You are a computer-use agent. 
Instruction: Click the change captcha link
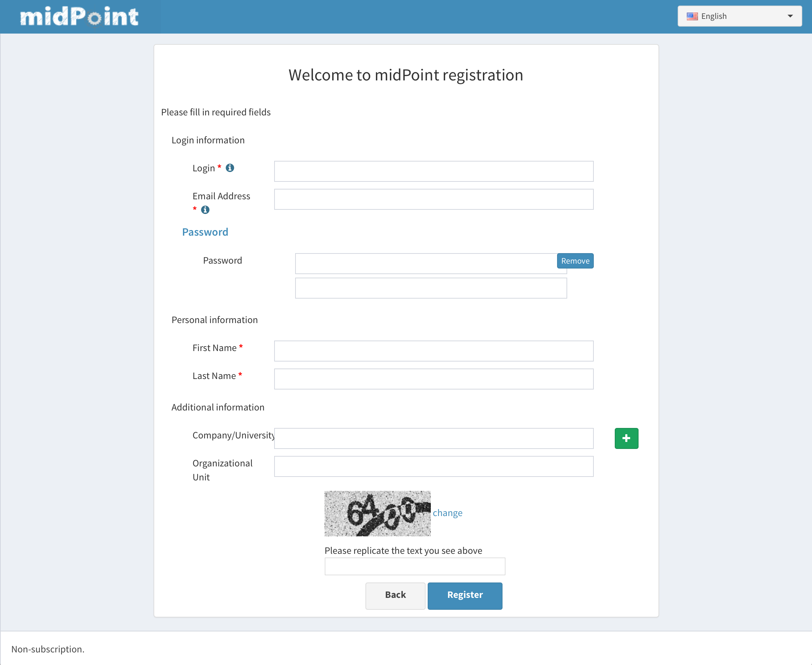(447, 513)
